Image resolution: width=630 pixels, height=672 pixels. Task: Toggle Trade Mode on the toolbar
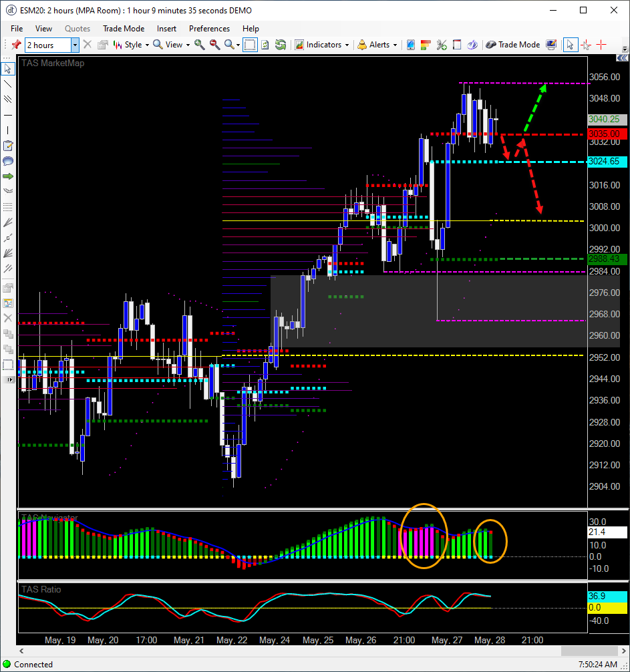513,45
